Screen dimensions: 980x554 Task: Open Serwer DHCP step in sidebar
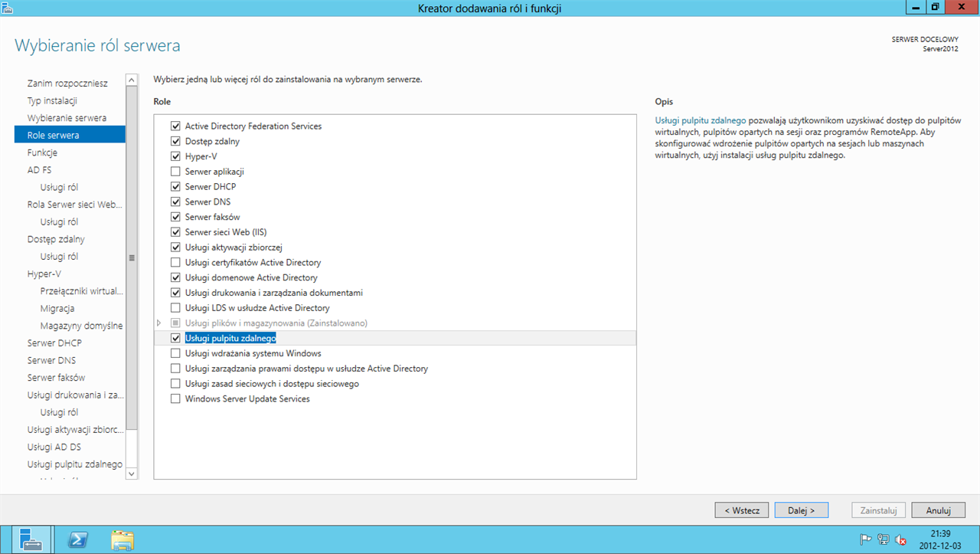54,343
